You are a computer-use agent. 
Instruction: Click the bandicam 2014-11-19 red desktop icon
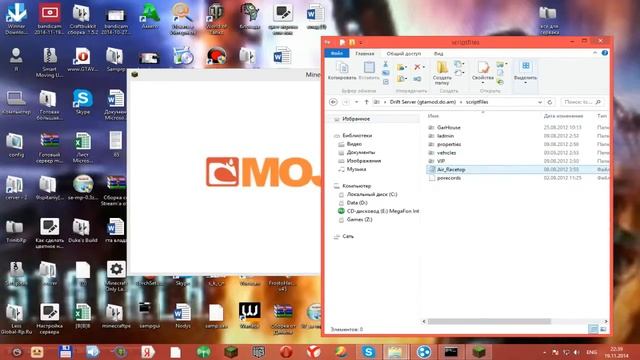[x=49, y=19]
